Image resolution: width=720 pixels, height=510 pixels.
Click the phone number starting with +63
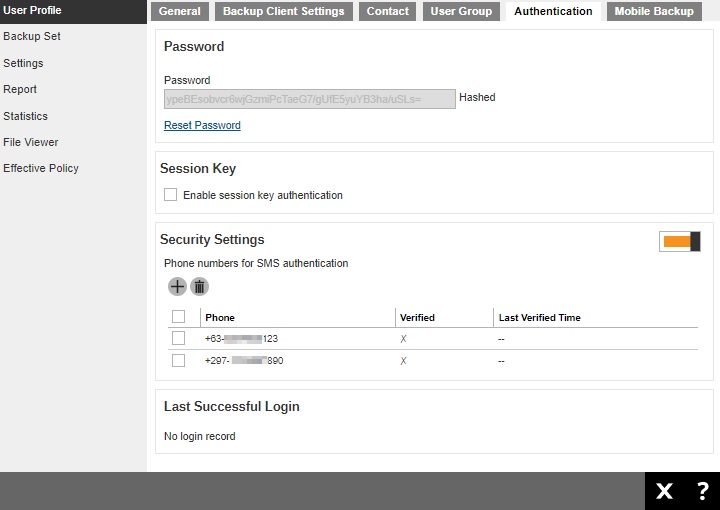[x=241, y=339]
